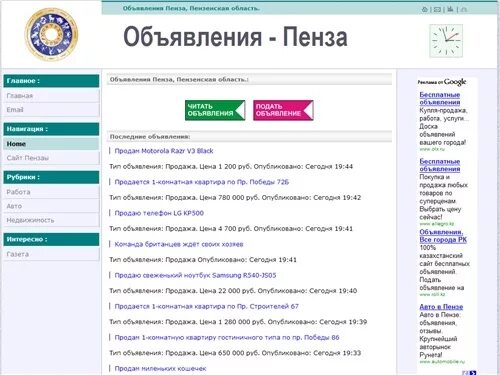
Task: Click the allegro ad URL
Action: pyautogui.click(x=437, y=224)
